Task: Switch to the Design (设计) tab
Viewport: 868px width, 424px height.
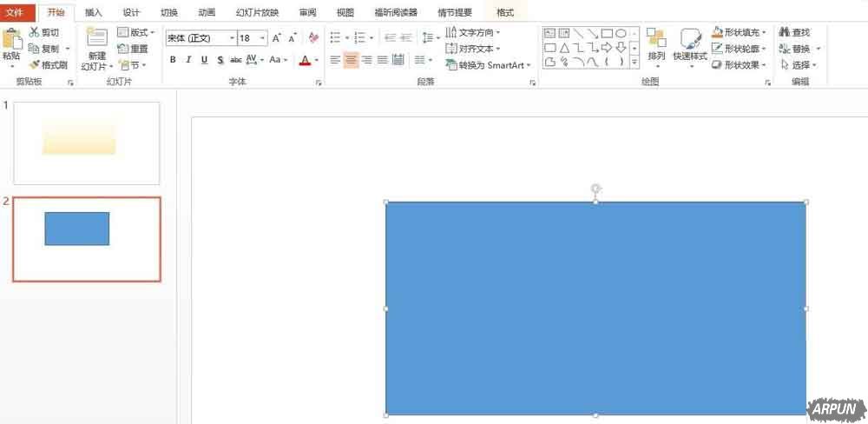Action: tap(131, 12)
